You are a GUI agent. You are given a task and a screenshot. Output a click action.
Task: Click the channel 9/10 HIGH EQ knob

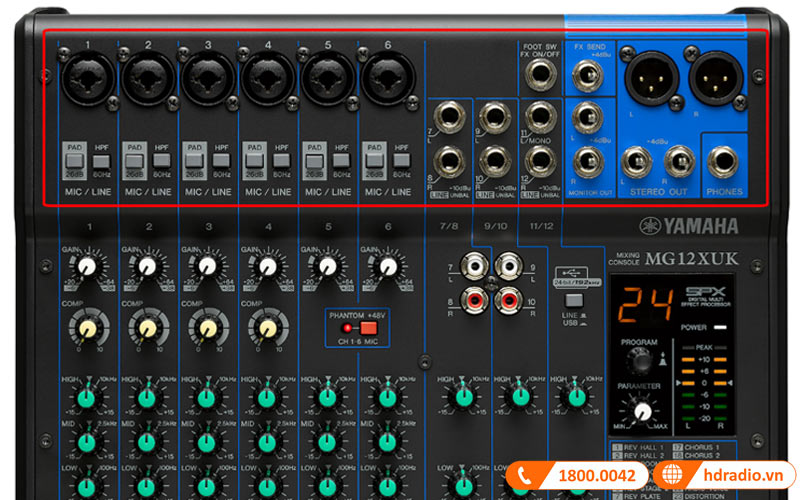520,397
